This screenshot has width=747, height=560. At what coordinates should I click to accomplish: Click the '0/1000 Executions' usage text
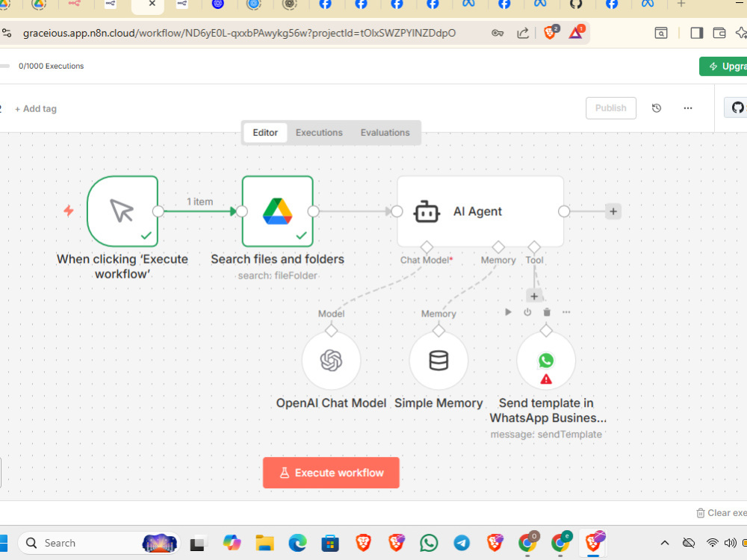(x=51, y=66)
